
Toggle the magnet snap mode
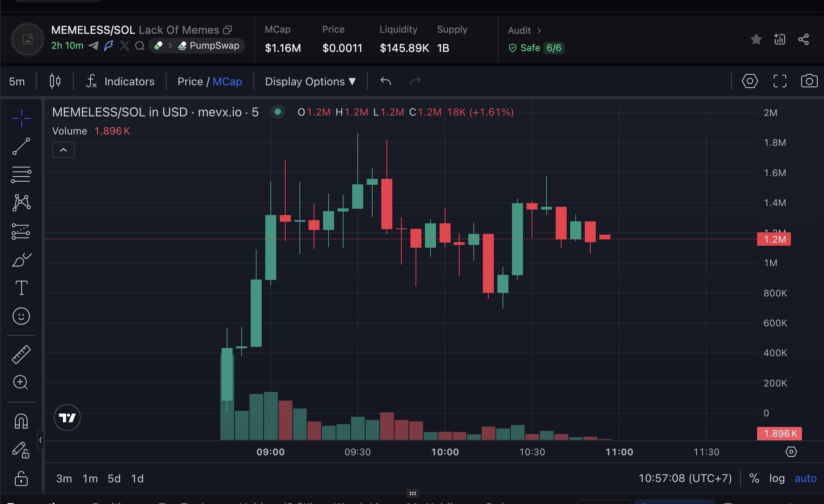click(x=21, y=421)
